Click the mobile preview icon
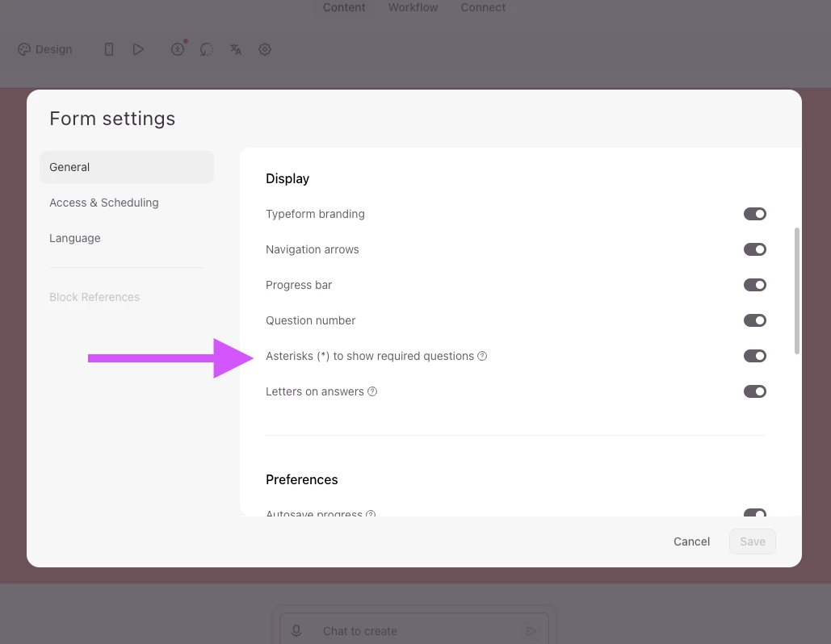Viewport: 831px width, 644px height. pos(109,49)
